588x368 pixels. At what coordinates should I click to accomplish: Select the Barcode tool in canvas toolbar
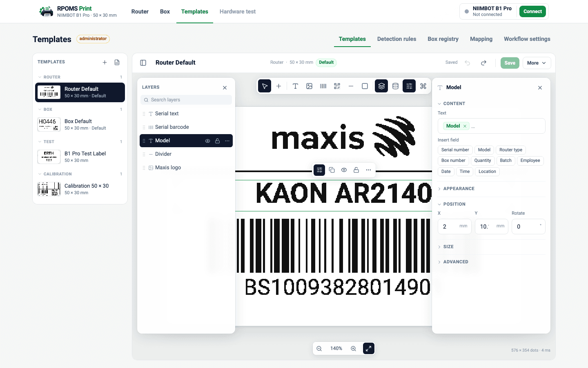click(x=323, y=86)
